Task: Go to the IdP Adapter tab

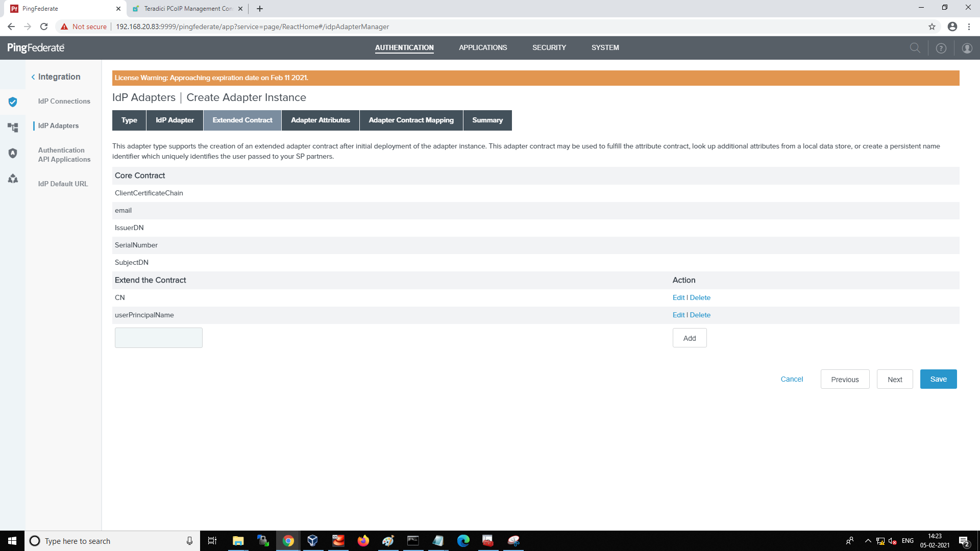Action: pos(175,120)
